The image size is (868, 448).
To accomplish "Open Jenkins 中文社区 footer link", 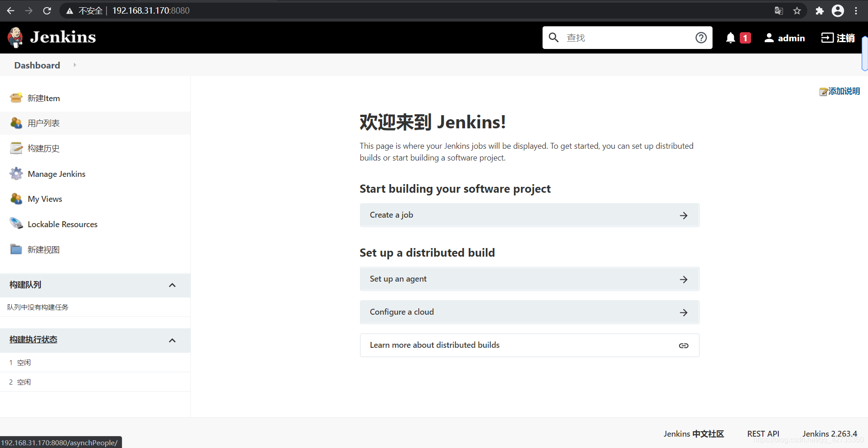I will (x=693, y=434).
